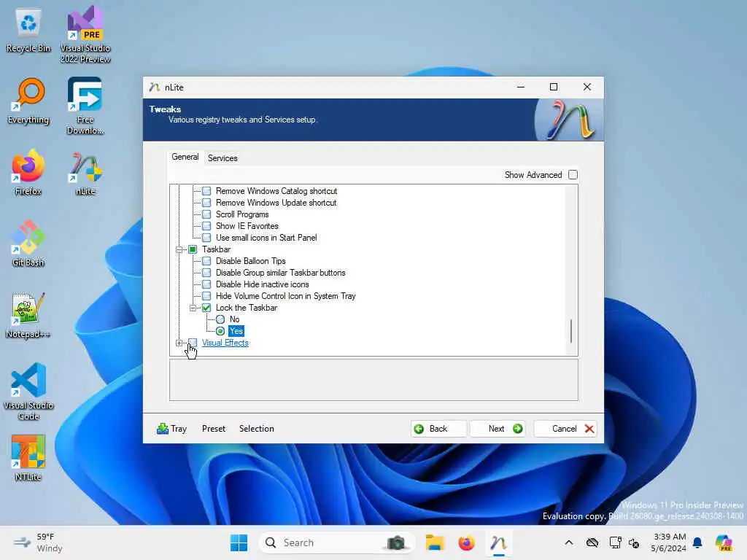Cancel the nLite wizard
The image size is (747, 560).
click(565, 429)
